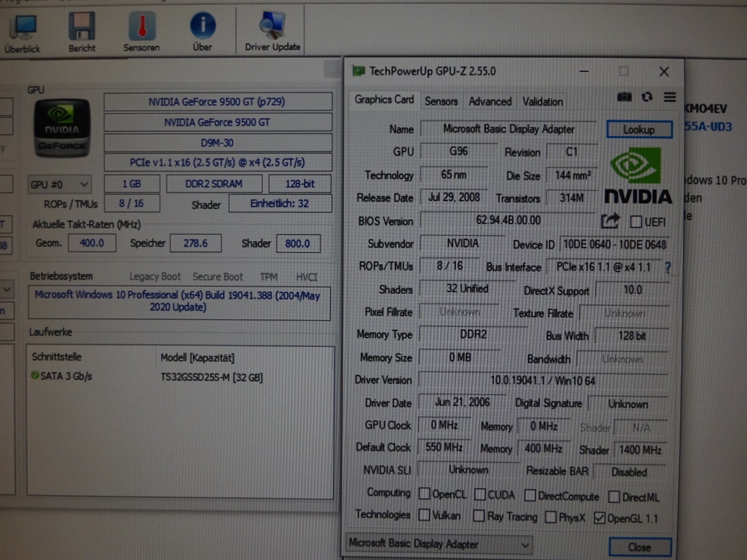Viewport: 747px width, 560px height.
Task: Take a GPU-Z screenshot with camera icon
Action: pos(624,97)
